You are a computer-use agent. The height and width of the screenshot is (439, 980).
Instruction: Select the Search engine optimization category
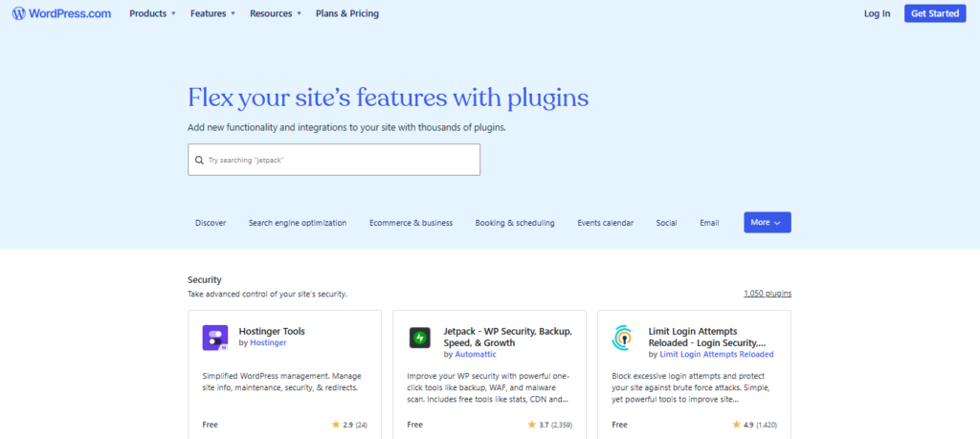[298, 223]
